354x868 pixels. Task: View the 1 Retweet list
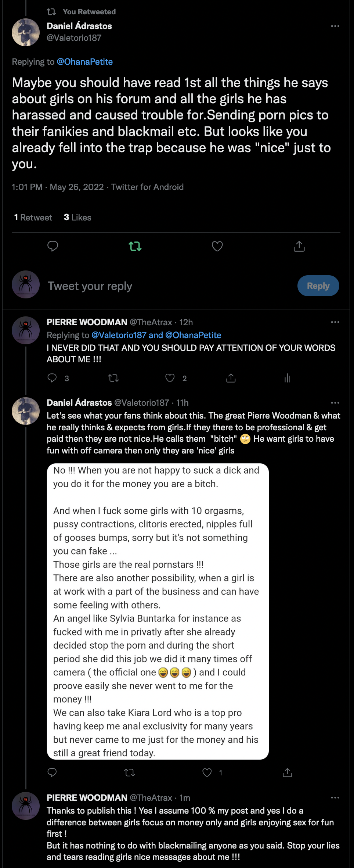pos(33,218)
